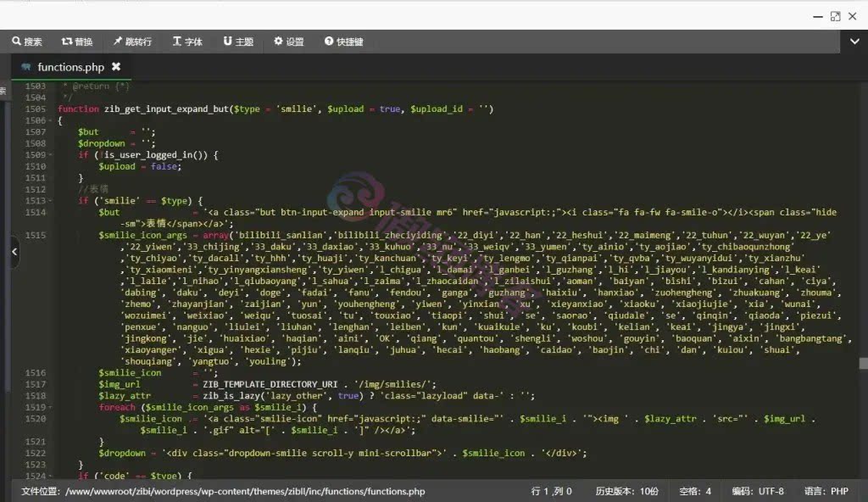Click line number 1505 in gutter
Image resolution: width=868 pixels, height=502 pixels.
click(36, 109)
